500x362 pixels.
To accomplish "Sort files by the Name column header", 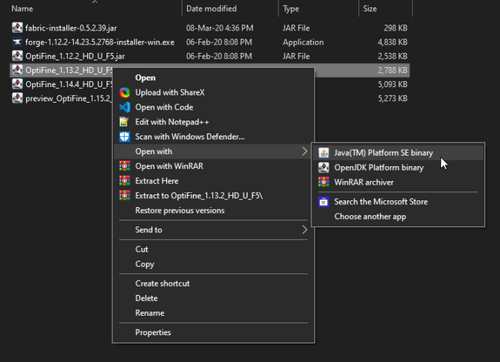I will click(22, 9).
